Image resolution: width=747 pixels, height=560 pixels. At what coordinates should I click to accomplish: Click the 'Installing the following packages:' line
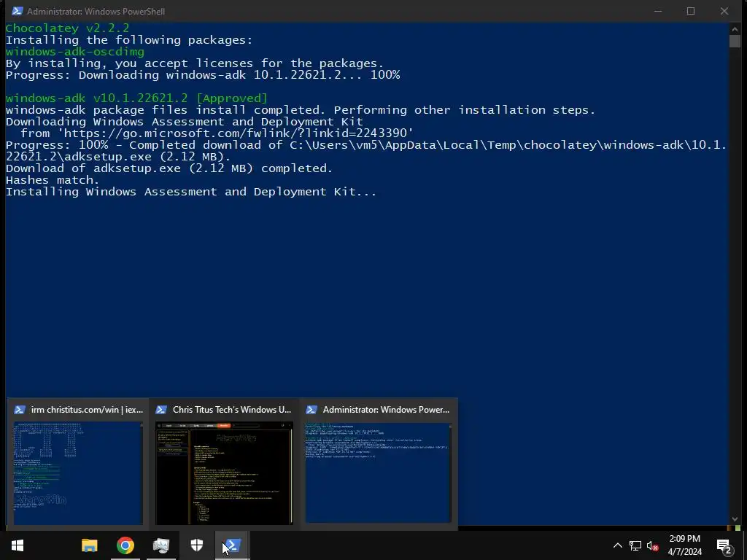(129, 40)
